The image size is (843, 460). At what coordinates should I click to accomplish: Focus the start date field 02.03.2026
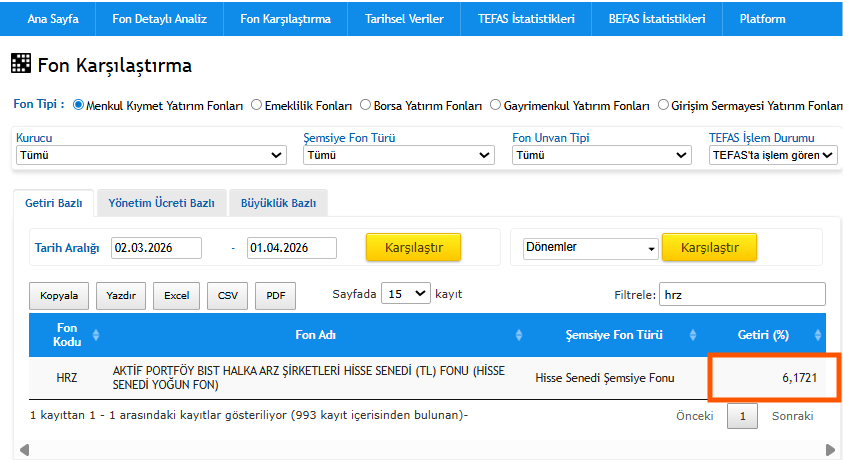click(x=156, y=248)
